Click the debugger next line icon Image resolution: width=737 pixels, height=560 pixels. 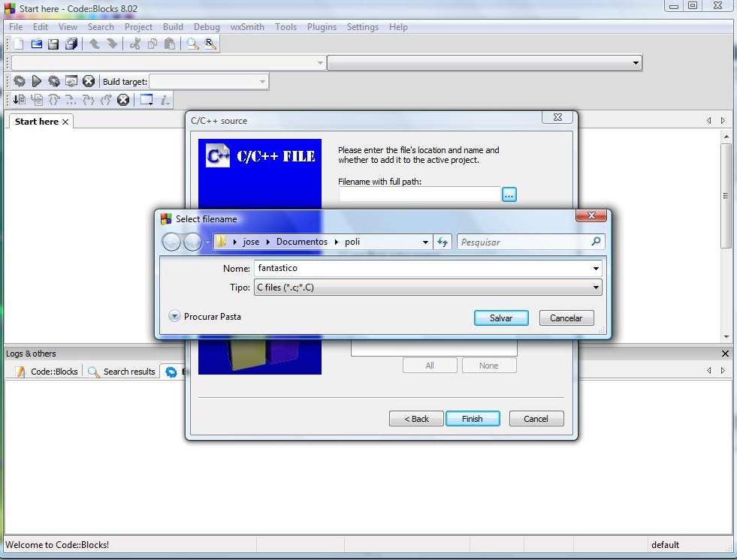click(37, 100)
